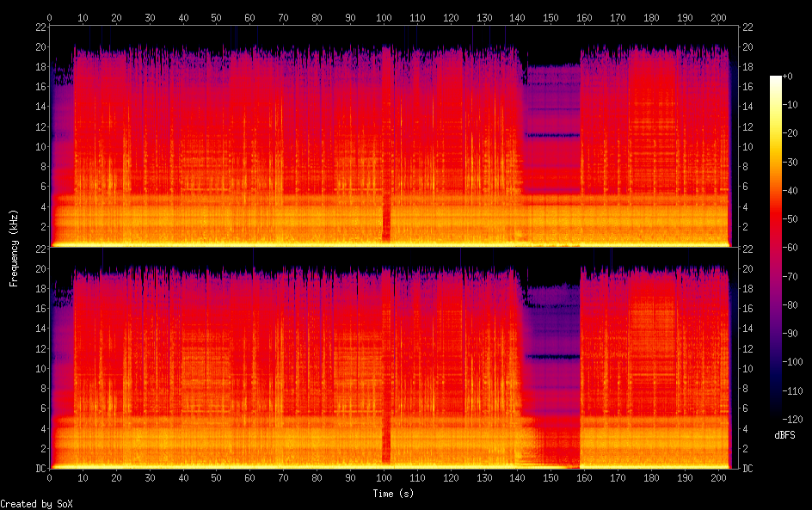The width and height of the screenshot is (812, 510).
Task: Select the "-40" color scale label
Action: (x=790, y=191)
